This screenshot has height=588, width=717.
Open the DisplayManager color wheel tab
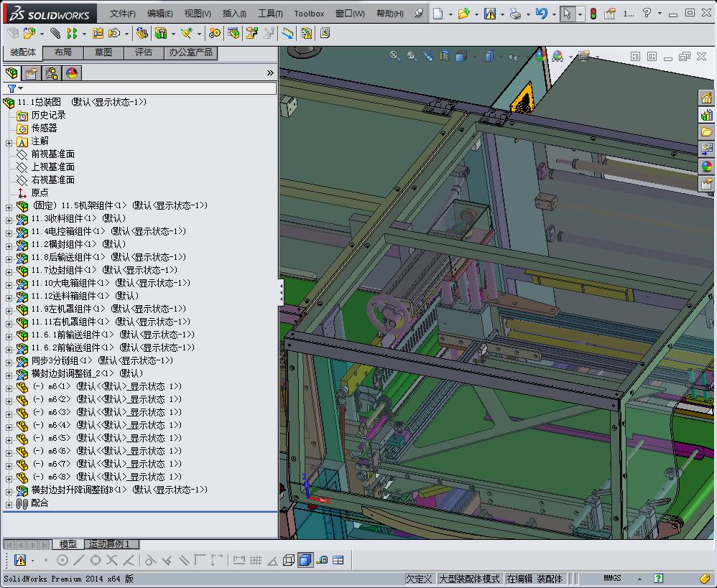click(x=71, y=73)
